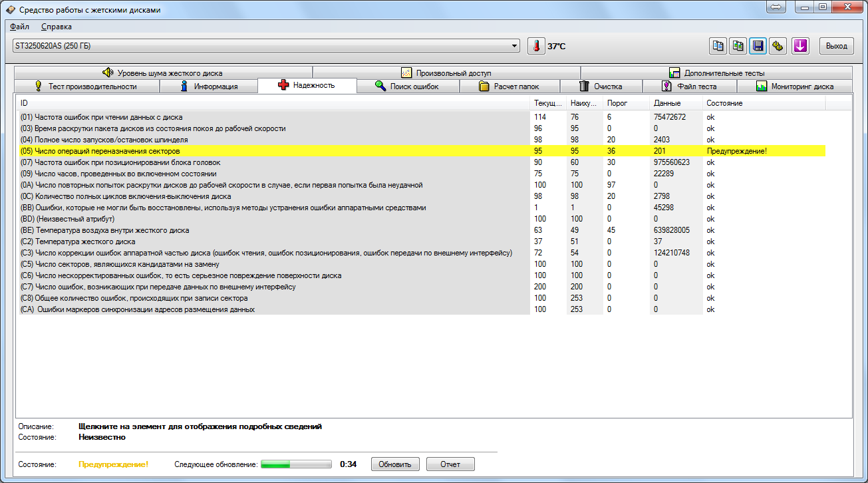Select highlighted row (05) Число операций переназначения секторов
The image size is (868, 483).
[x=421, y=151]
